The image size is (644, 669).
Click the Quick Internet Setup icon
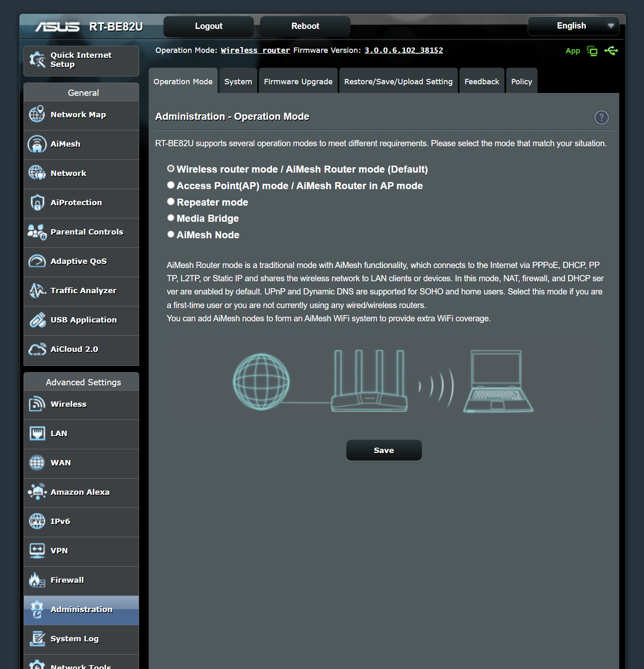(x=37, y=60)
